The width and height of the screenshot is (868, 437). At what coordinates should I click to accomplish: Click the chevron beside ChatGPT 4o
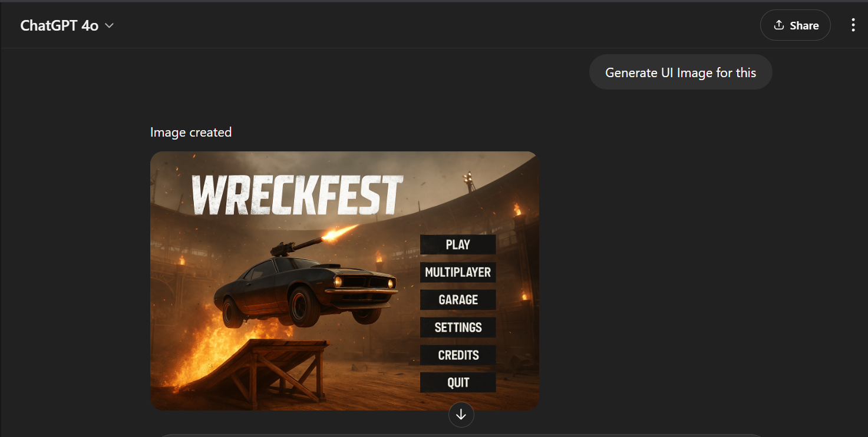coord(109,26)
